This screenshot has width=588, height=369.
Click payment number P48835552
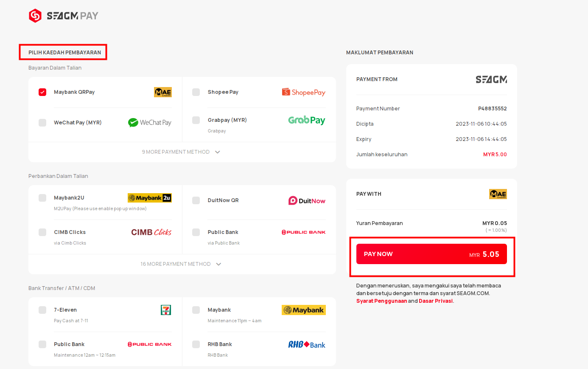[493, 109]
